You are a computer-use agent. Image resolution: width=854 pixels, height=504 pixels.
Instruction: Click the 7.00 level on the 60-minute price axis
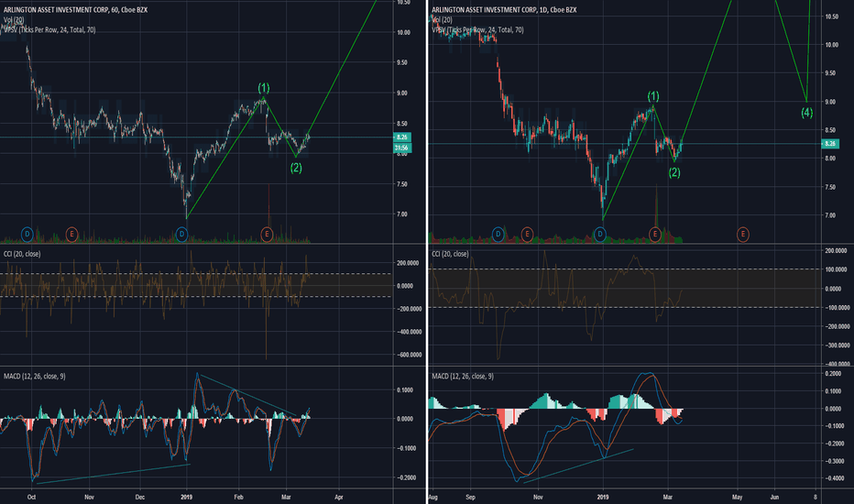point(402,214)
